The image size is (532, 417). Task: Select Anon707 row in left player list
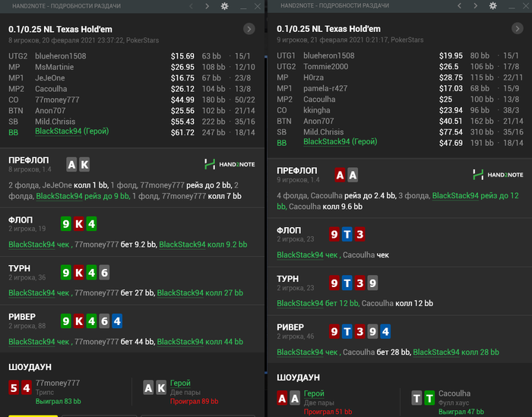click(131, 111)
